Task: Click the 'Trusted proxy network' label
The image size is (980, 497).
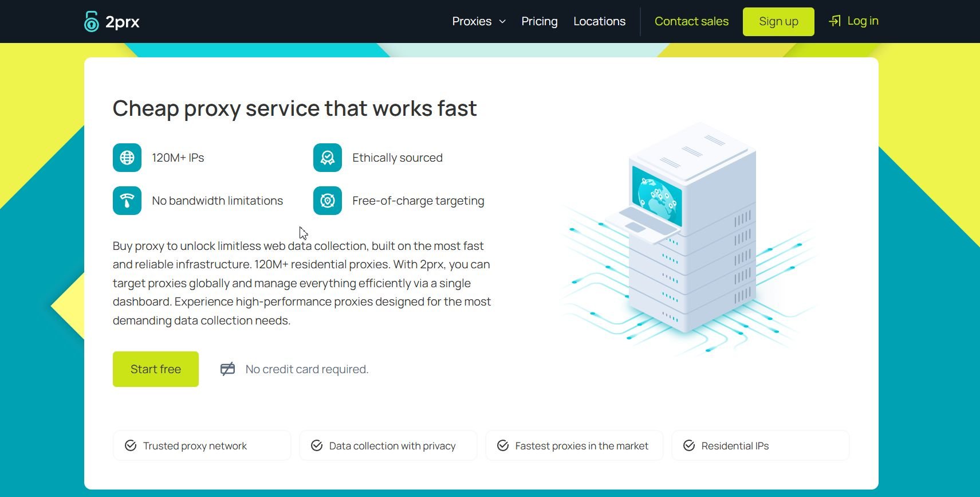Action: 195,446
